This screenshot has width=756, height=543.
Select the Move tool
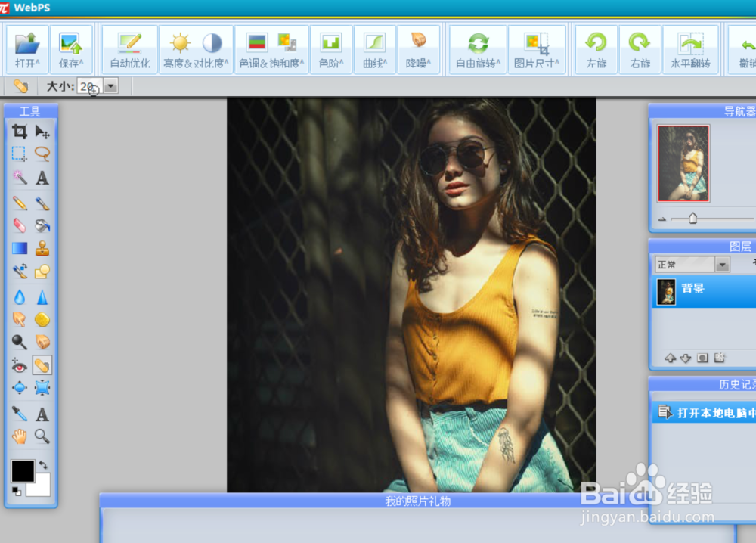pyautogui.click(x=42, y=131)
